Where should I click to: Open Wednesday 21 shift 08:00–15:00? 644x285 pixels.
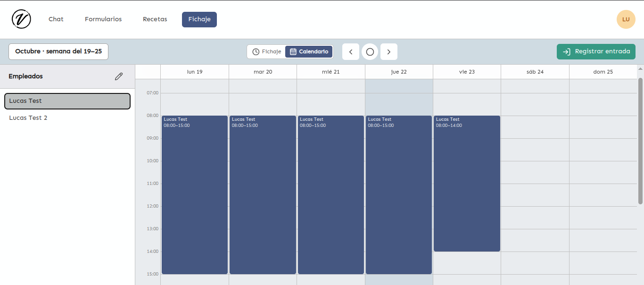tap(331, 195)
